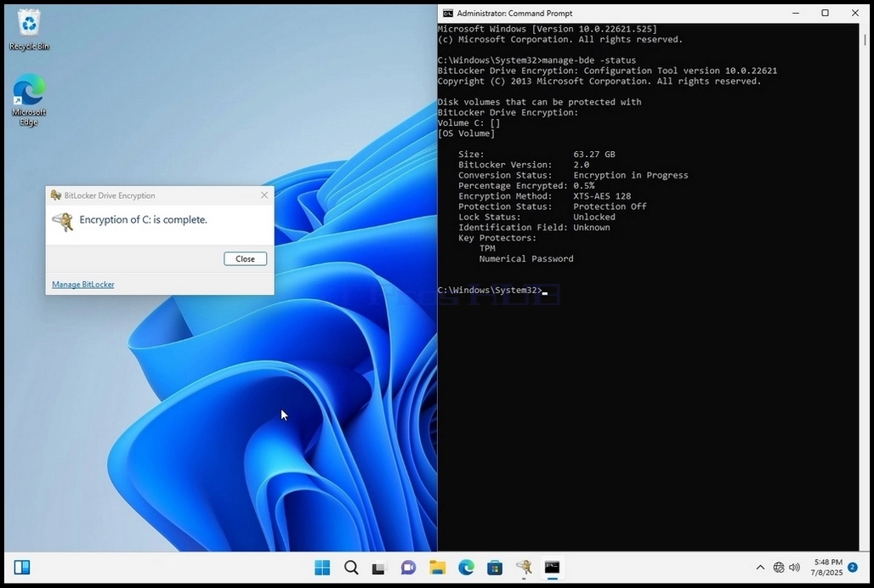Open Command Prompt system menu icon
Viewport: 874px width, 588px height.
(x=448, y=14)
